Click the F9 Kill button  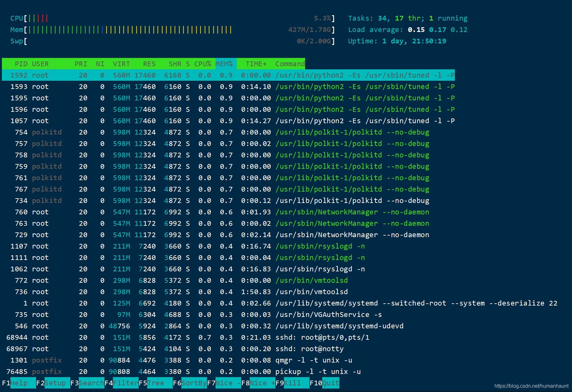(x=292, y=383)
